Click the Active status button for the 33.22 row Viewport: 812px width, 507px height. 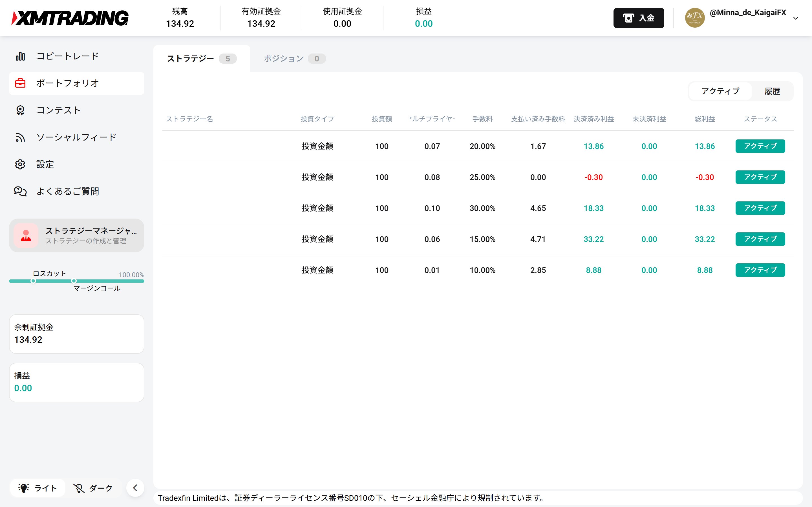point(760,239)
